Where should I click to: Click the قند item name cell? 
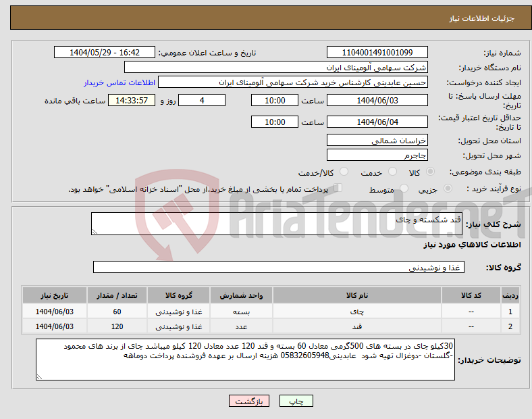pyautogui.click(x=357, y=326)
